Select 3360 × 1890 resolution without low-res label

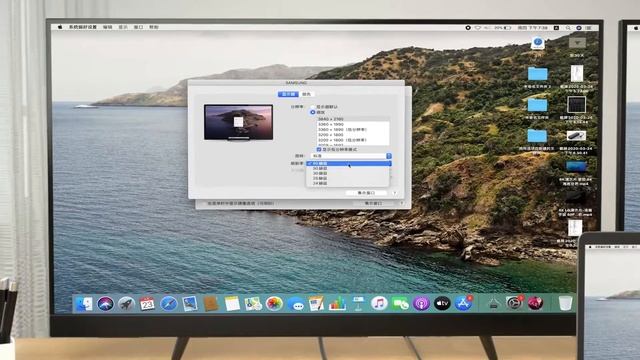[353, 124]
